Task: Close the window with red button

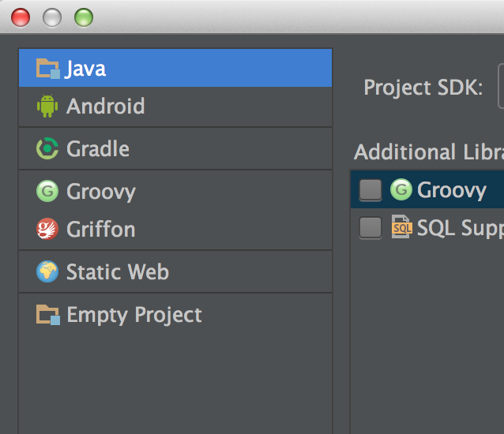Action: coord(21,17)
